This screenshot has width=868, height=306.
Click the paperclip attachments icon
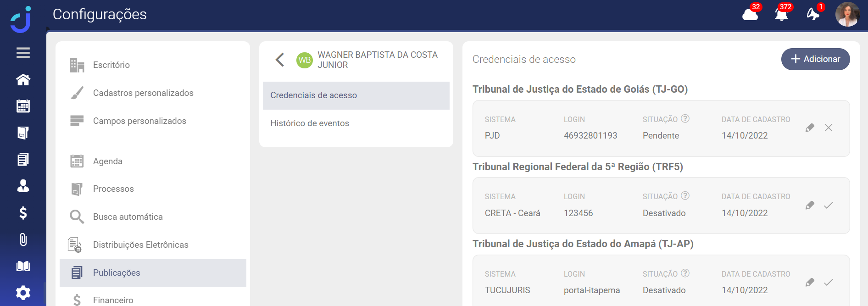(x=23, y=239)
